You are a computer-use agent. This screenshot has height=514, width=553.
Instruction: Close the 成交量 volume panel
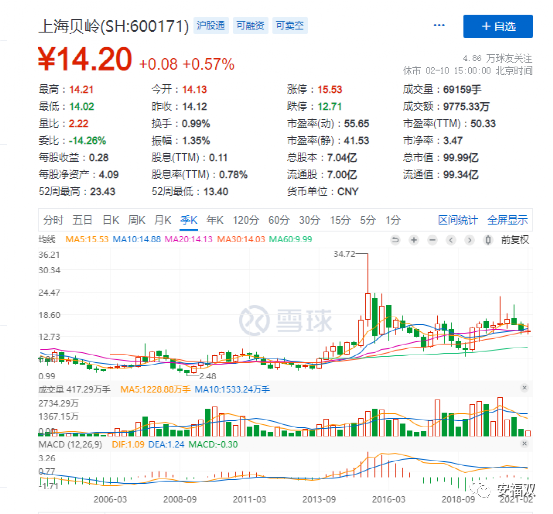click(x=524, y=388)
